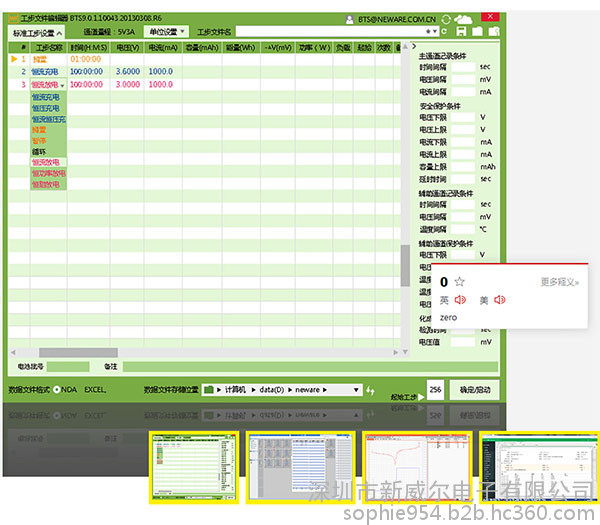Click the green folder icon in storage path

point(208,388)
